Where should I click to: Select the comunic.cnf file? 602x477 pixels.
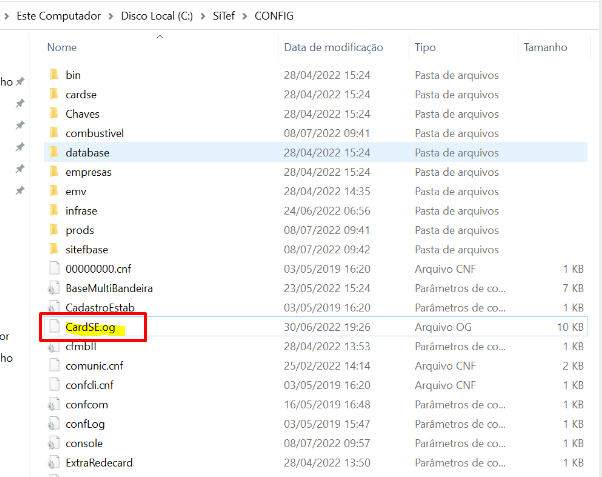(95, 366)
